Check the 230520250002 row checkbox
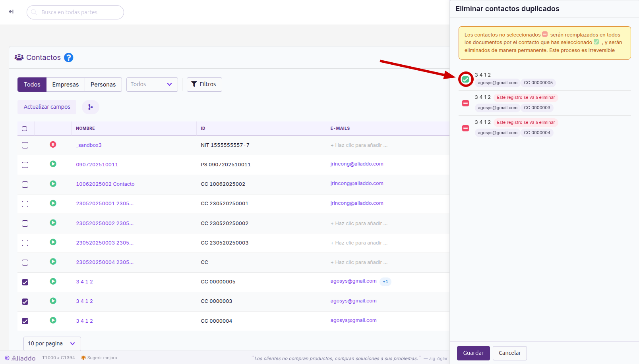The height and width of the screenshot is (364, 639). pyautogui.click(x=25, y=223)
